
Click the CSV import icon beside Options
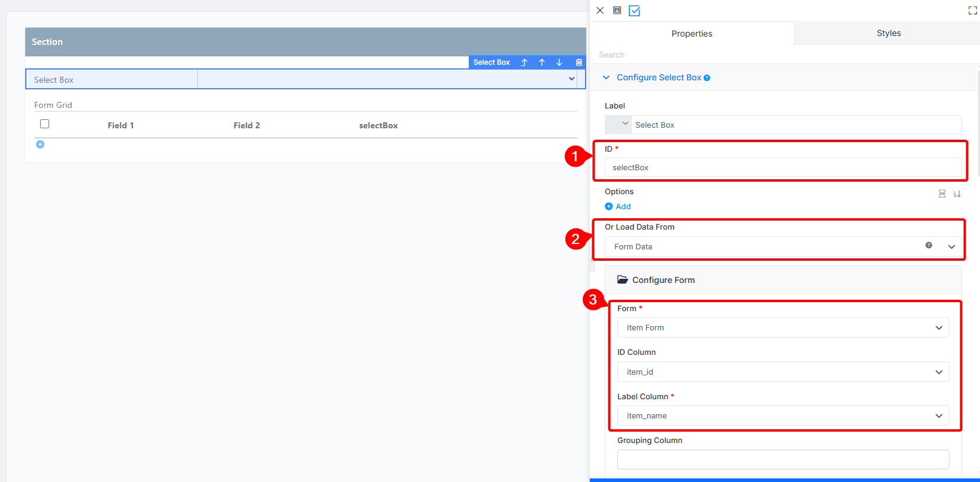coord(942,194)
